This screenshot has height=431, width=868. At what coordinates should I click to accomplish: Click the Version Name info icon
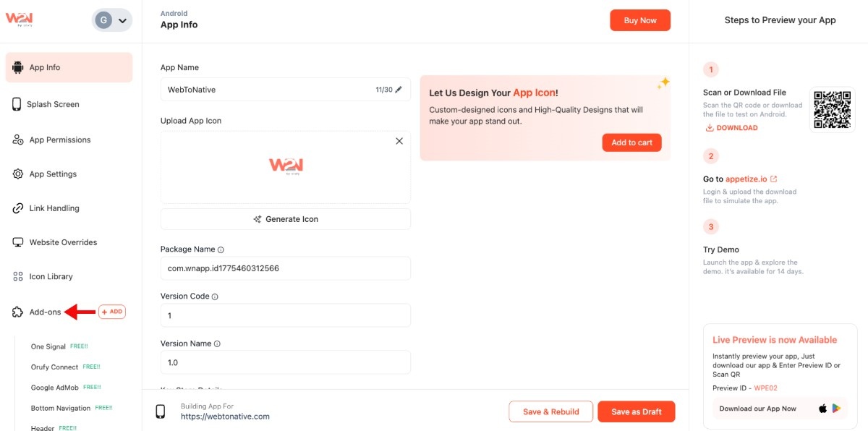(217, 344)
